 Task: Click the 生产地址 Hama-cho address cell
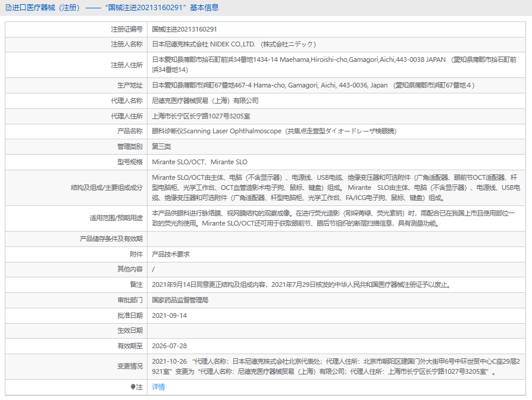point(336,85)
